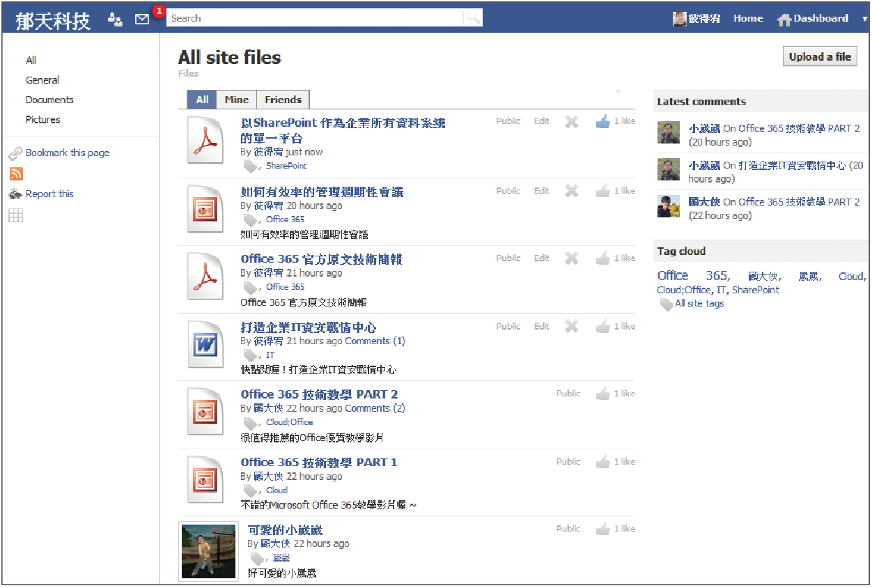Like 可愛的小崴崴 picture thumbs-up
The image size is (872, 588).
pos(603,529)
